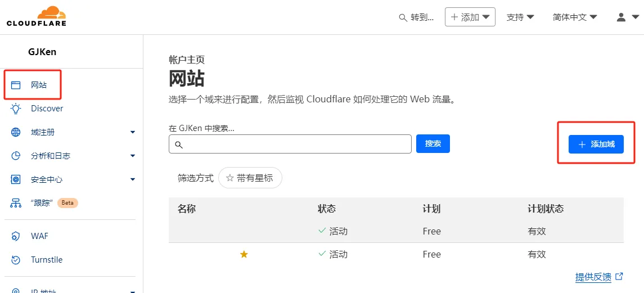Image resolution: width=644 pixels, height=293 pixels.
Task: Click the 分析和日志 chart icon
Action: click(16, 156)
